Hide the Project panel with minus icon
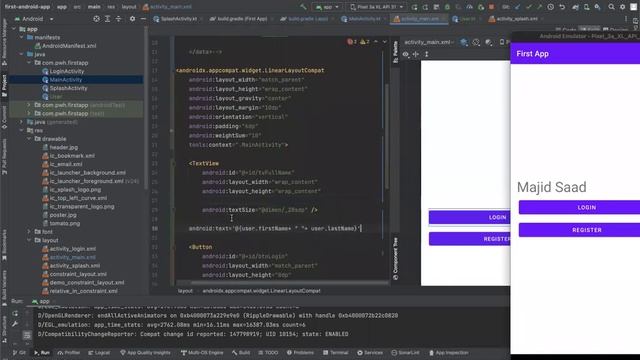 [x=143, y=19]
